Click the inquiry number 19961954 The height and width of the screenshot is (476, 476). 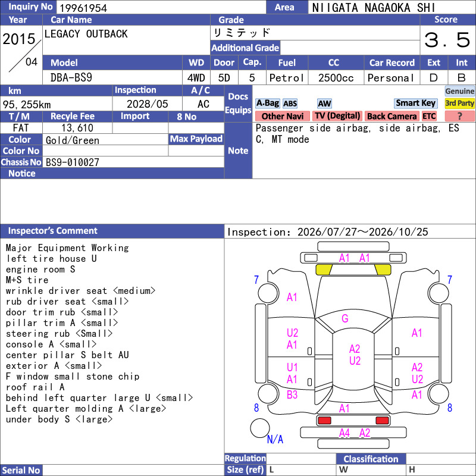point(83,8)
